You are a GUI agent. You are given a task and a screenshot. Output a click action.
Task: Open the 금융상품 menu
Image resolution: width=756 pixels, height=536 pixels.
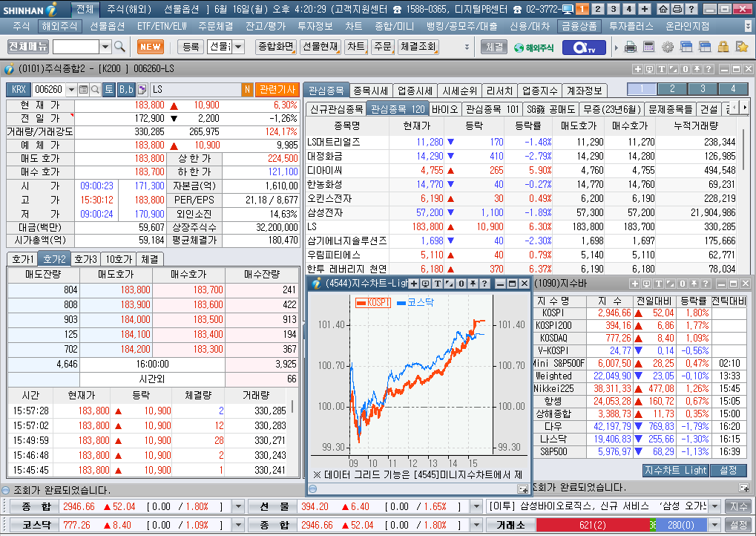[579, 26]
